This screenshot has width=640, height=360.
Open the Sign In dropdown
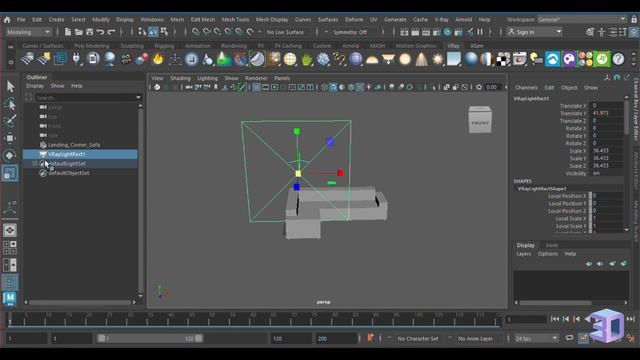(535, 32)
